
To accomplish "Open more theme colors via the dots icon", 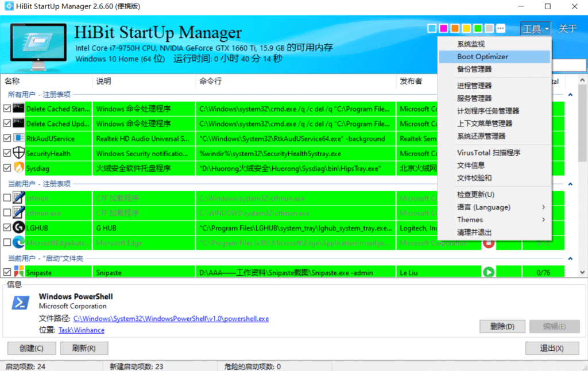I will pos(501,28).
